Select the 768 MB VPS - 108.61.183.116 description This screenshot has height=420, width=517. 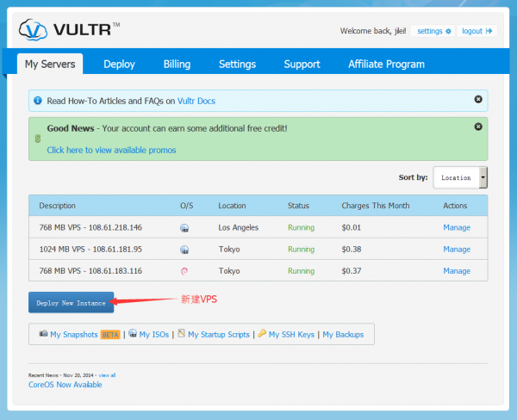pos(90,271)
